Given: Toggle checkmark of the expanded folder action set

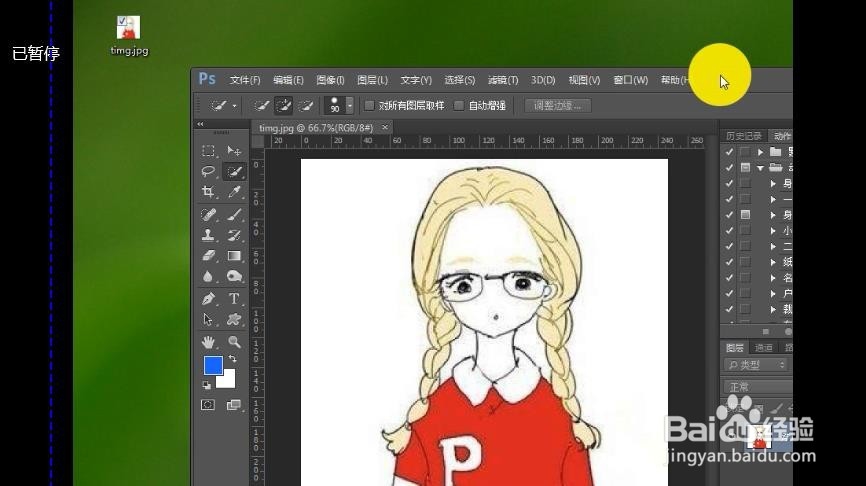Looking at the screenshot, I should point(730,167).
